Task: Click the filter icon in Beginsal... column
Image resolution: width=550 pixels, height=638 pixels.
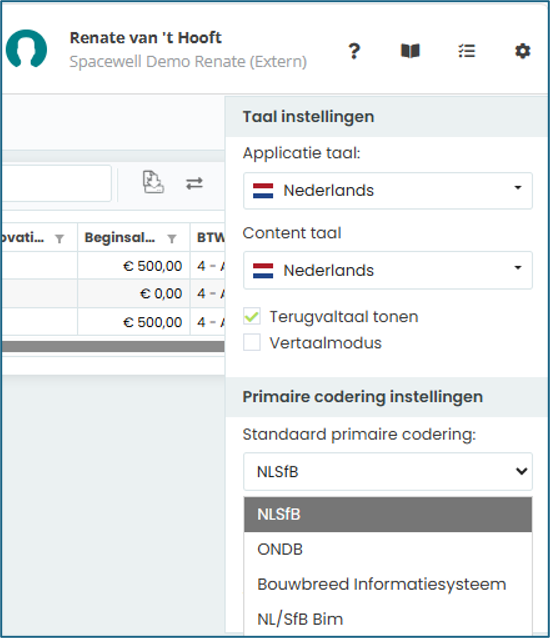Action: pyautogui.click(x=172, y=238)
